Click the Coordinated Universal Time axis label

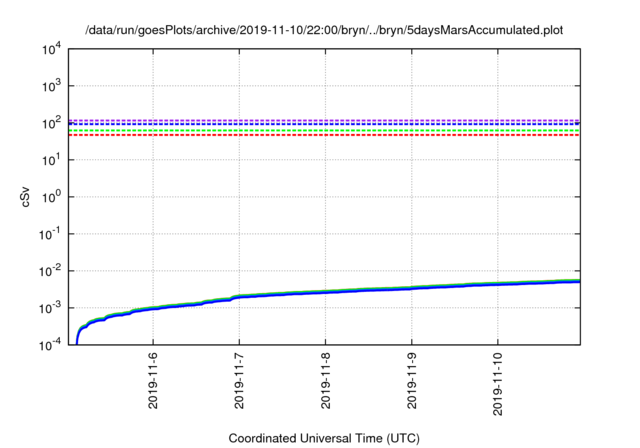pos(324,439)
